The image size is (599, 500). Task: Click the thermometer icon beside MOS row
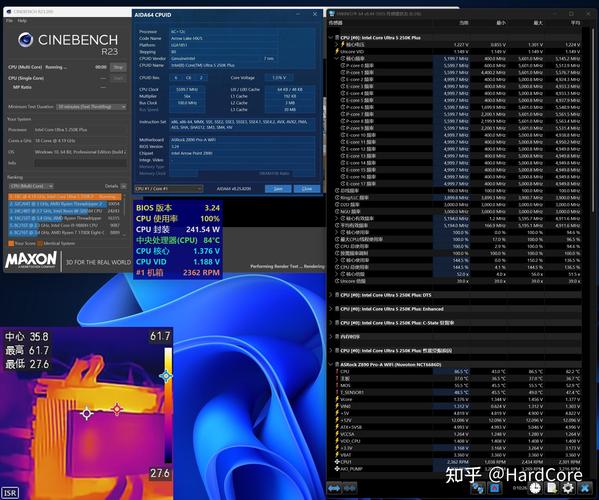click(x=337, y=385)
